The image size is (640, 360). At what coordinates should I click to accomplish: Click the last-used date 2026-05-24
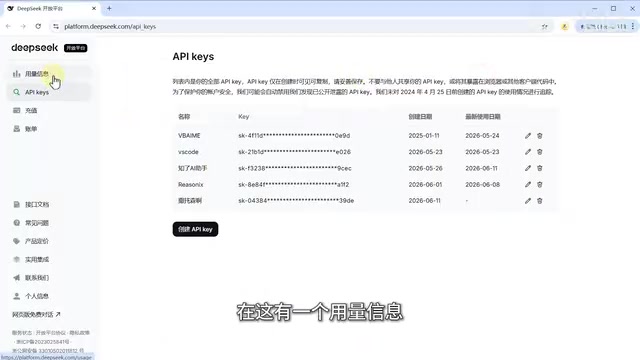click(x=482, y=136)
